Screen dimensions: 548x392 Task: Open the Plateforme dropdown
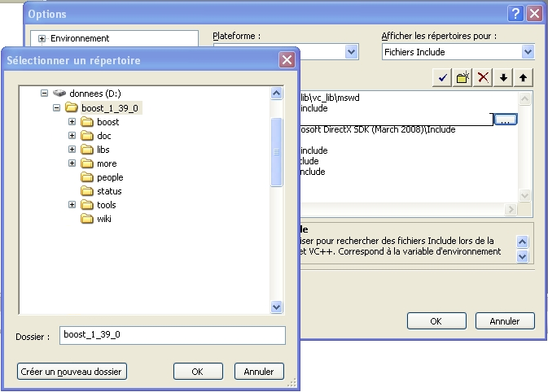tap(351, 51)
